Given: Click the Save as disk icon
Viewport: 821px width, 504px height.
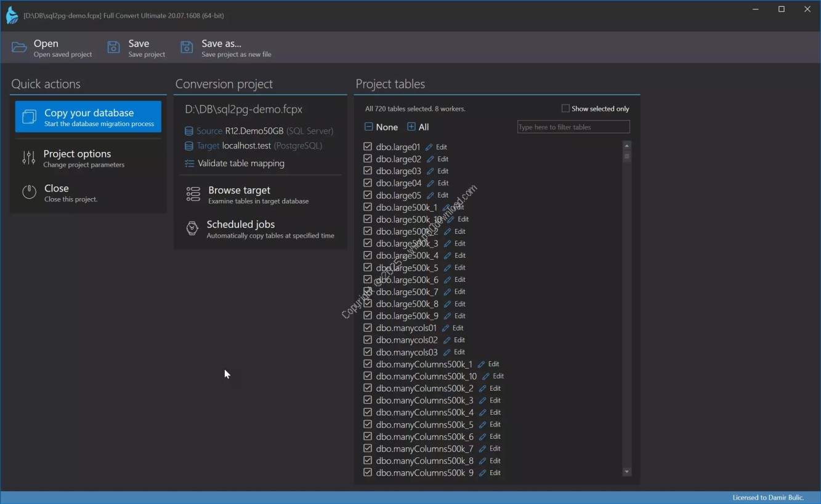Looking at the screenshot, I should pyautogui.click(x=187, y=47).
